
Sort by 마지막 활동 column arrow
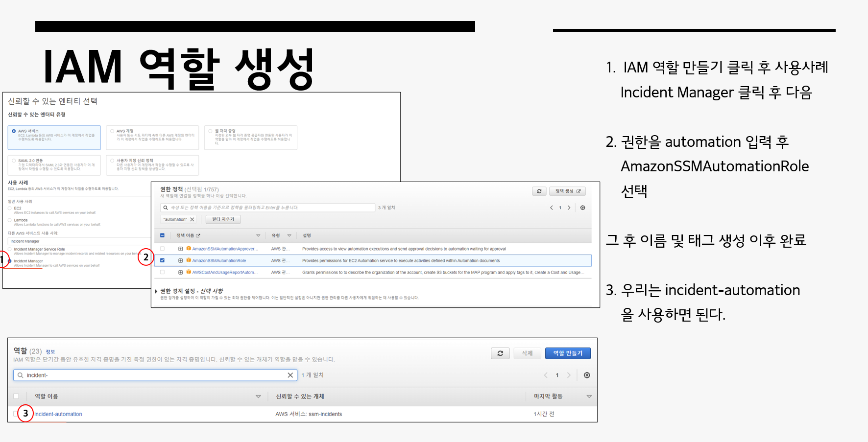tap(589, 396)
